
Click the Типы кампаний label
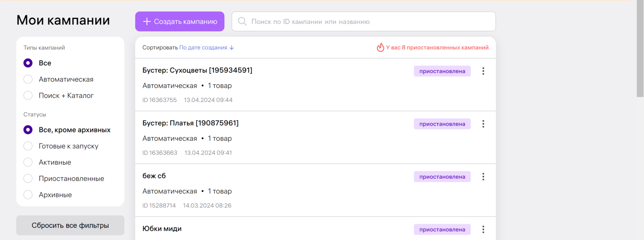44,48
